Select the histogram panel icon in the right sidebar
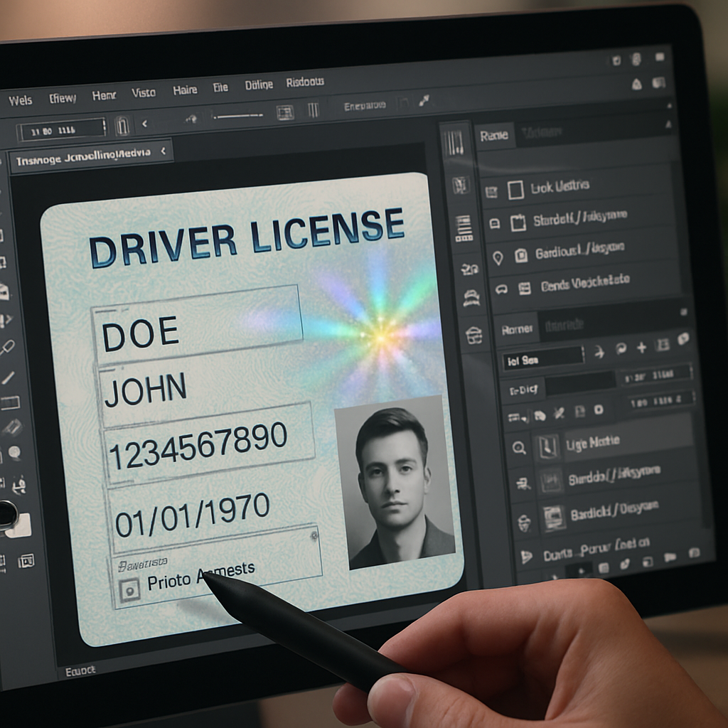The width and height of the screenshot is (728, 728). [454, 143]
